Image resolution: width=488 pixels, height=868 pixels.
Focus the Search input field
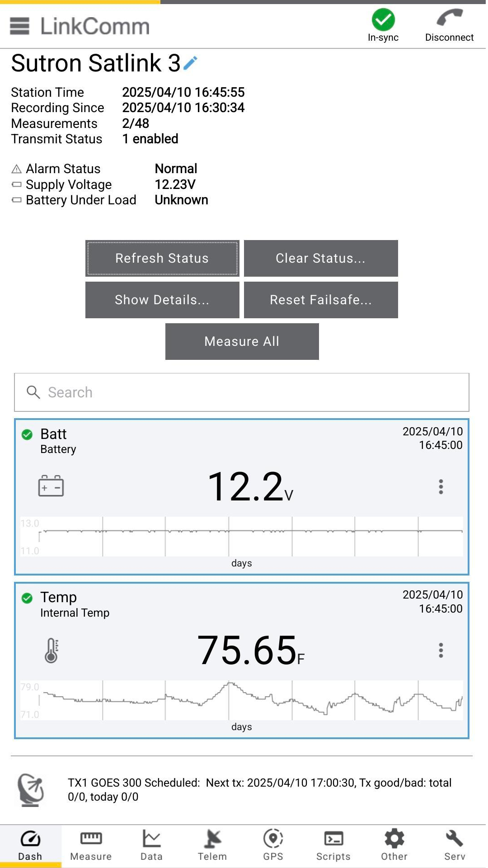[242, 392]
